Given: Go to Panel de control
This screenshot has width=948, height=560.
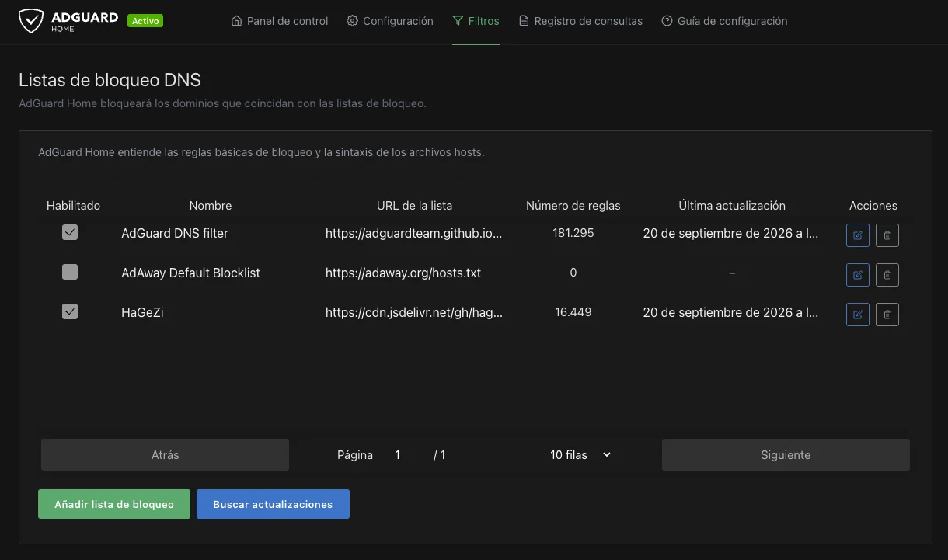Looking at the screenshot, I should coord(280,21).
